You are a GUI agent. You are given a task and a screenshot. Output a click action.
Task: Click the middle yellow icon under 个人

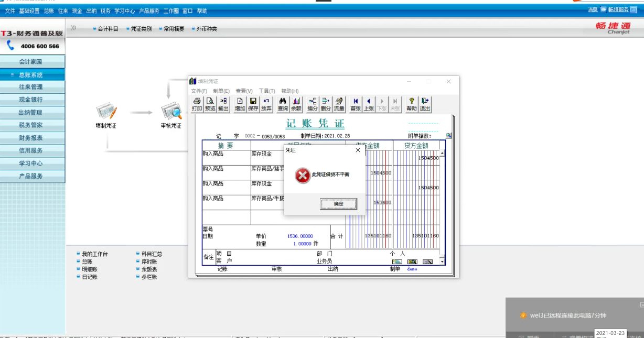click(413, 261)
